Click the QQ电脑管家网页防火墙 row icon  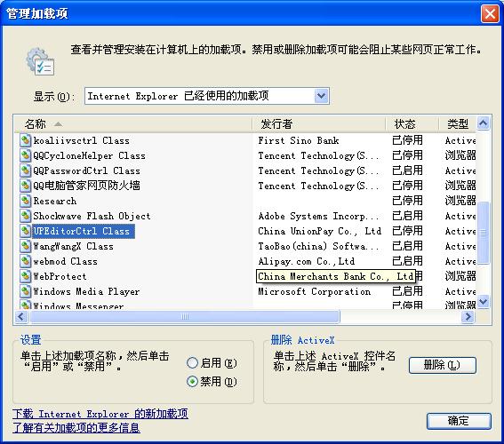25,186
